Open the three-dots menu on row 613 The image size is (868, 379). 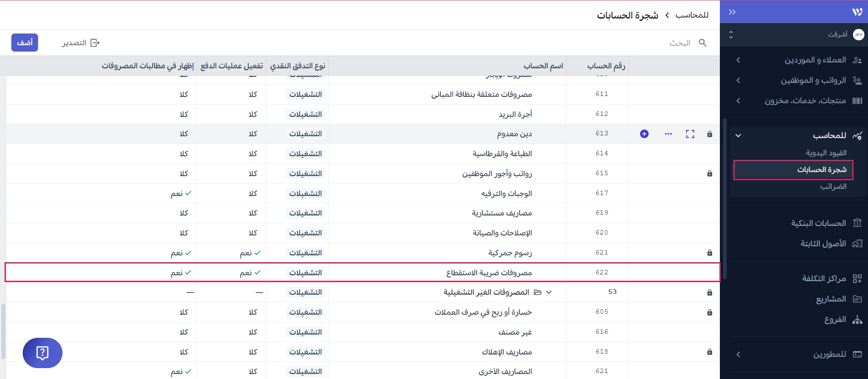[x=668, y=134]
